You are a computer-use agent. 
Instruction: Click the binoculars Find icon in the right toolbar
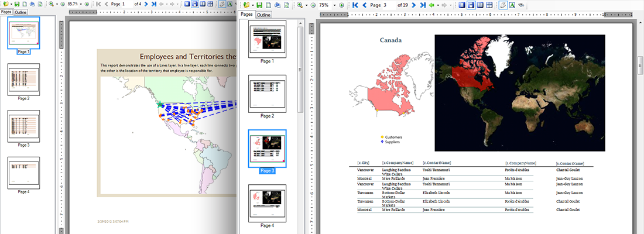(520, 5)
